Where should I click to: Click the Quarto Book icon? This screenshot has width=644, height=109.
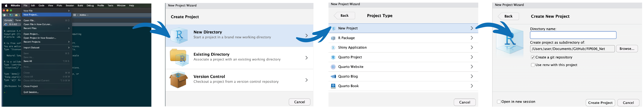333,86
